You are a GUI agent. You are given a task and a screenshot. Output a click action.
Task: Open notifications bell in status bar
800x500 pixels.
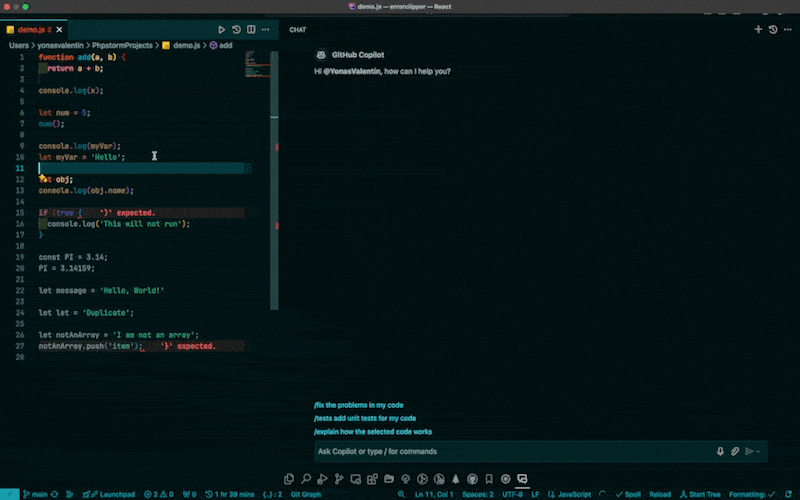pos(789,494)
